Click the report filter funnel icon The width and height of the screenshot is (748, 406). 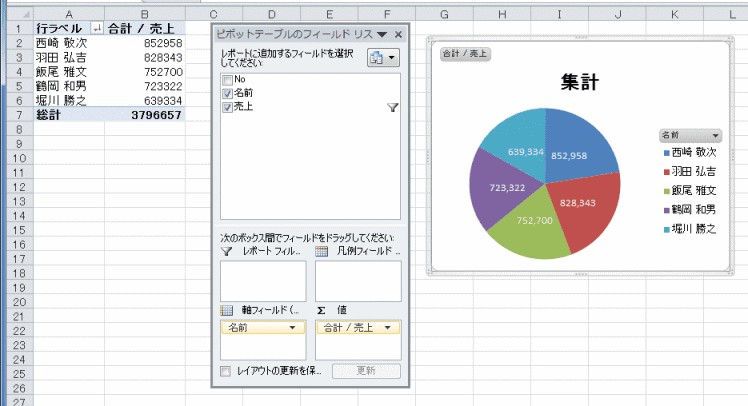[x=227, y=251]
